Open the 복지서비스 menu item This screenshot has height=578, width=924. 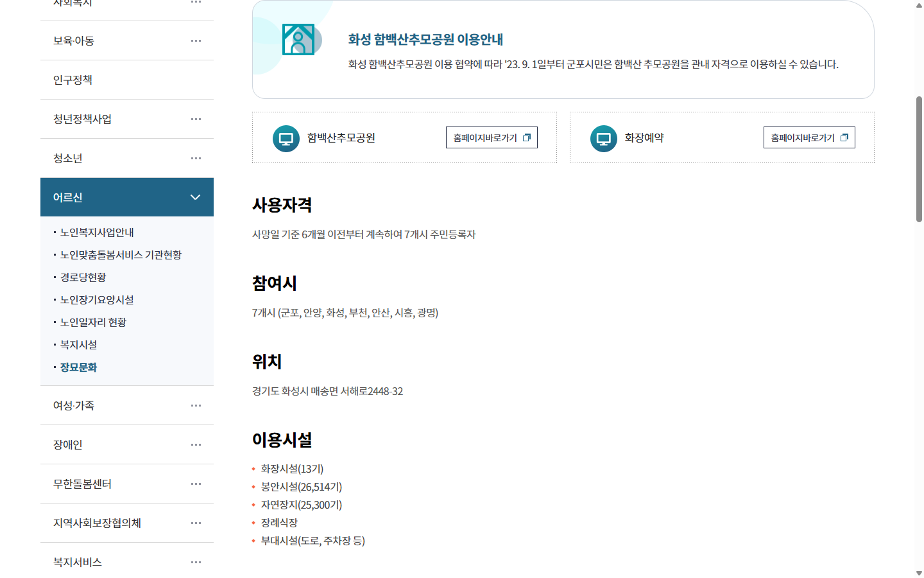click(x=127, y=562)
